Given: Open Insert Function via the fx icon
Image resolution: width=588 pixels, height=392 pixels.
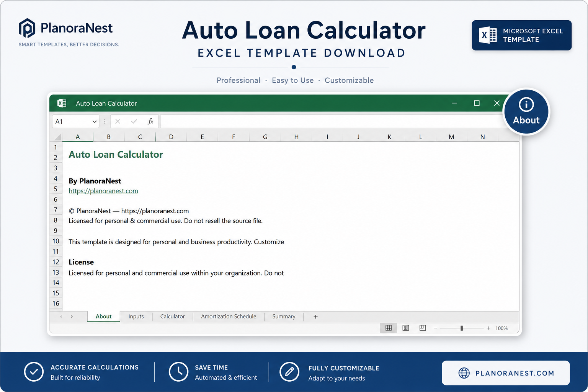Looking at the screenshot, I should [x=150, y=121].
